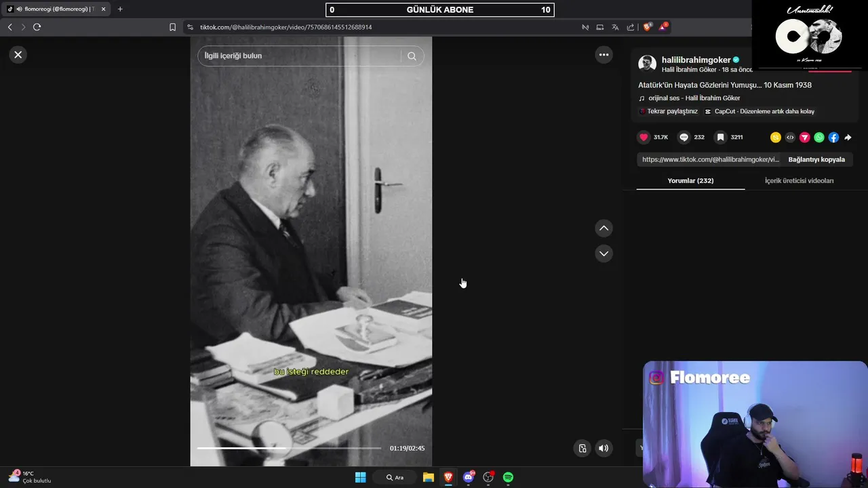Click Bağlantıyı kopyala button
This screenshot has height=488, width=868.
pos(816,159)
